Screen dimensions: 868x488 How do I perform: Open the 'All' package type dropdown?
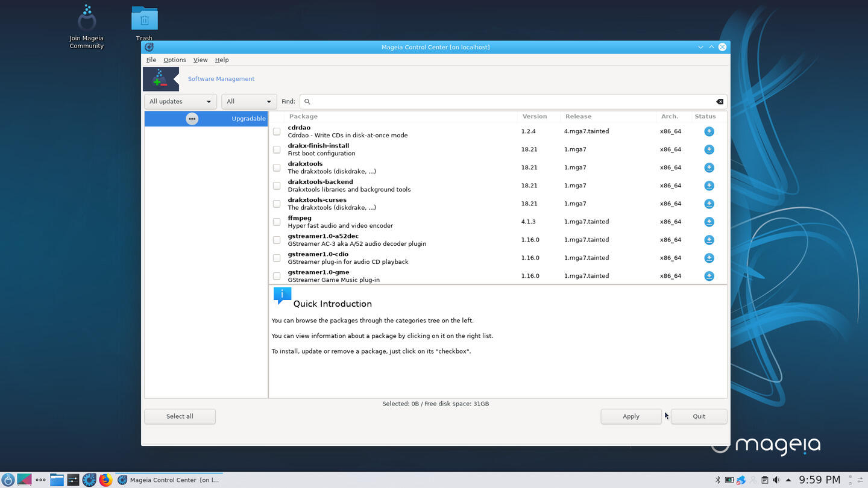(x=249, y=102)
